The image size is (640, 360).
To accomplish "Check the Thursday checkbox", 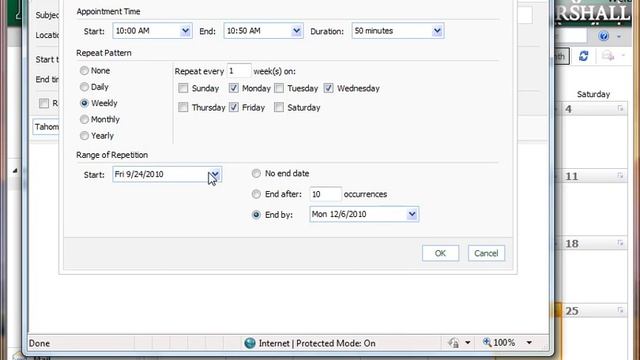I will [x=183, y=107].
